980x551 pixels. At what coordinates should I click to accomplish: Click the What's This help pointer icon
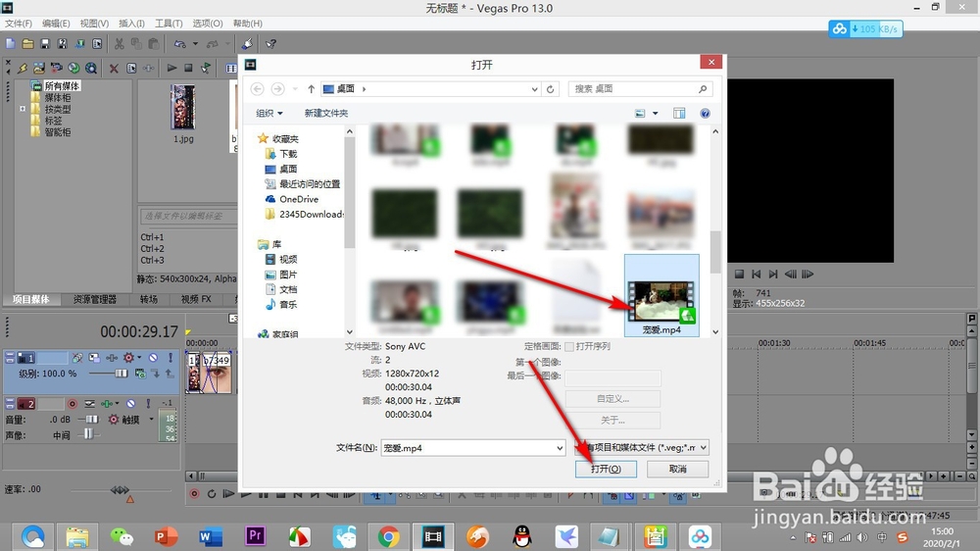point(270,44)
